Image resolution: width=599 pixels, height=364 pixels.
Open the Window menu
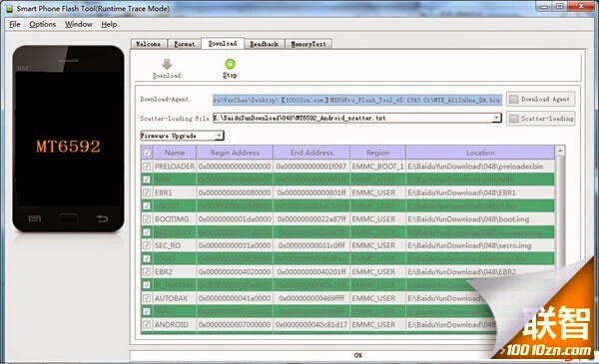point(78,24)
